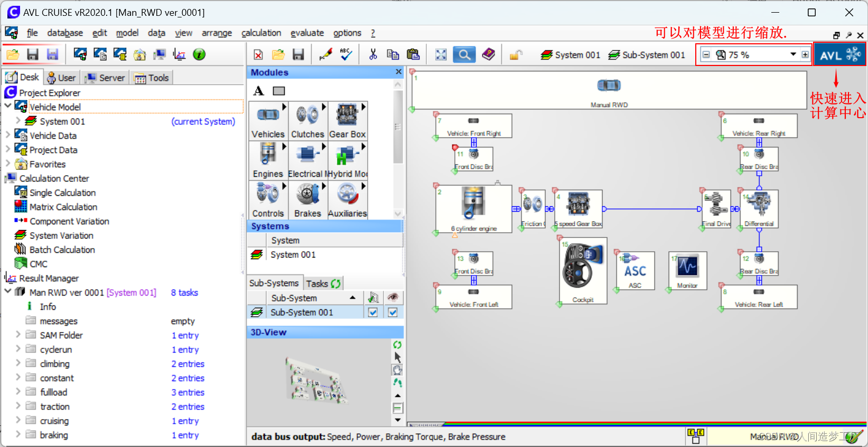The height and width of the screenshot is (447, 868).
Task: Switch to the Tasks tab
Action: 323,283
